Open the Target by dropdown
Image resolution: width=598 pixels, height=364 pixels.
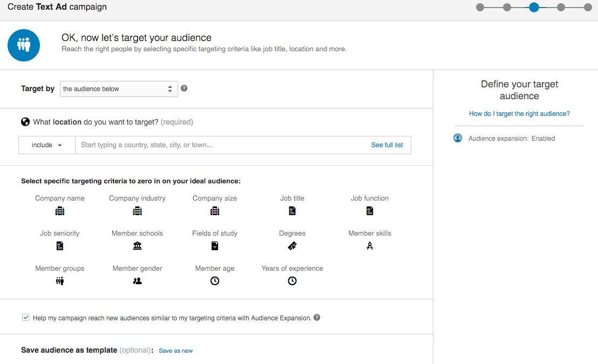click(x=119, y=88)
